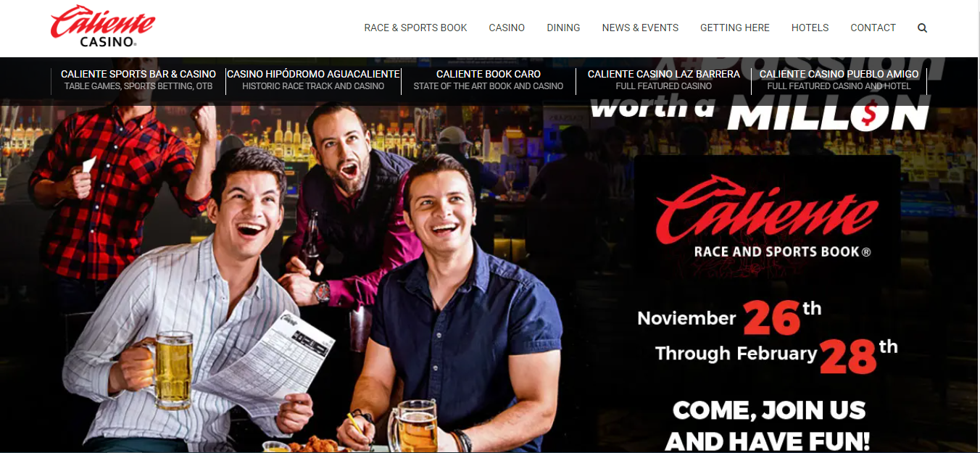Click the Caliente Race and Sports Book logo
The image size is (980, 453).
click(767, 217)
